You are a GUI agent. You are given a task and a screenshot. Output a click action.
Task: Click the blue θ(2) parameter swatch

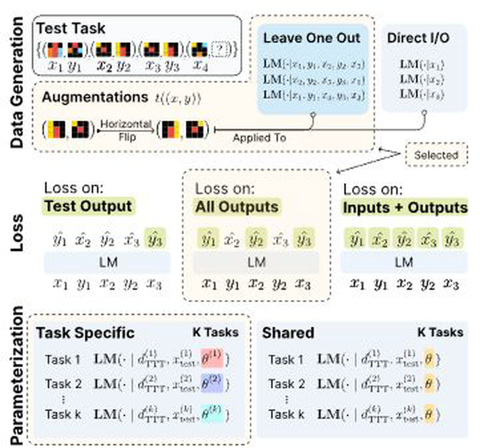(x=212, y=383)
